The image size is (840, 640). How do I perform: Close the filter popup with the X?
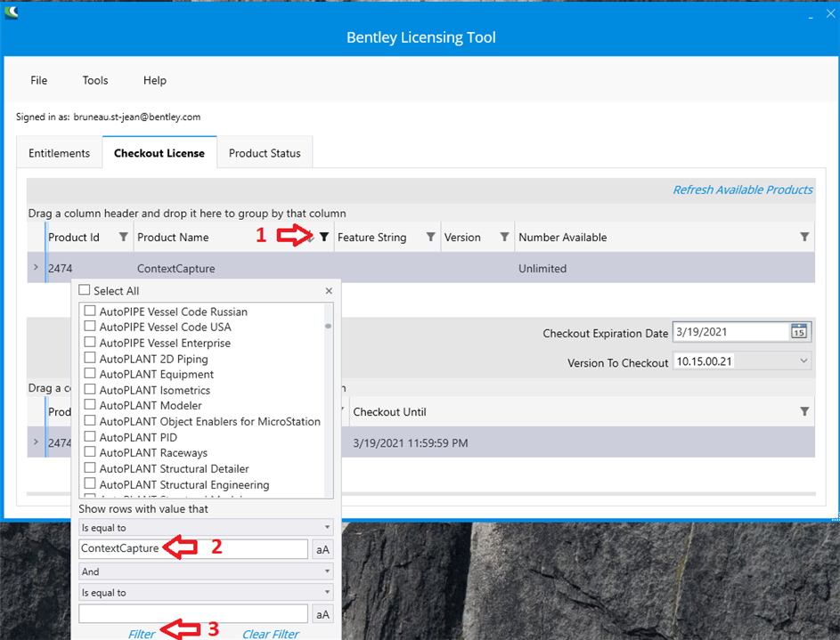tap(329, 290)
